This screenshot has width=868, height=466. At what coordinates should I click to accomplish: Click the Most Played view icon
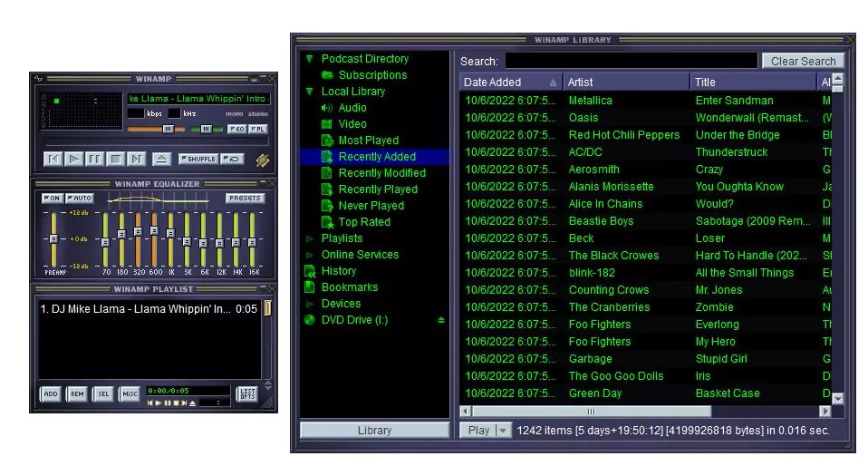(327, 141)
